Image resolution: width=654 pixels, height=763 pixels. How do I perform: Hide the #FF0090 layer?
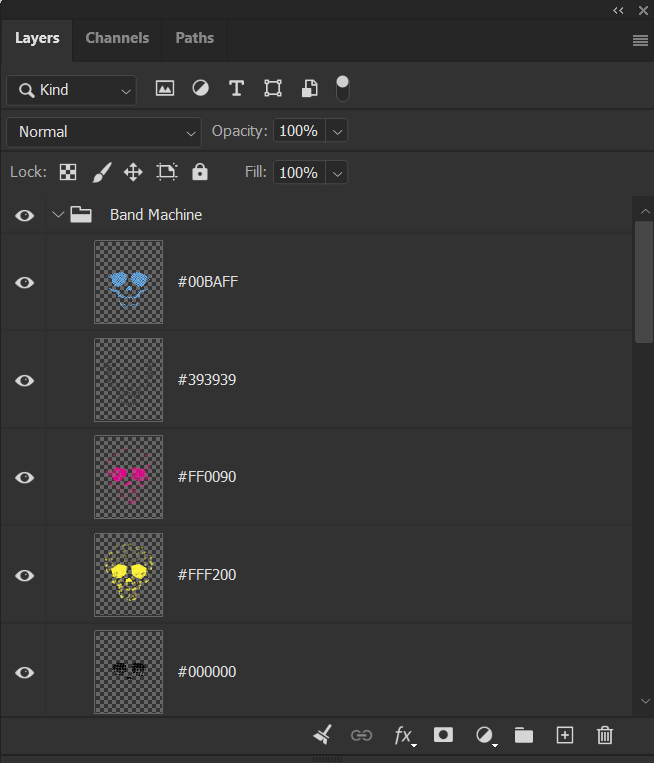pyautogui.click(x=24, y=477)
